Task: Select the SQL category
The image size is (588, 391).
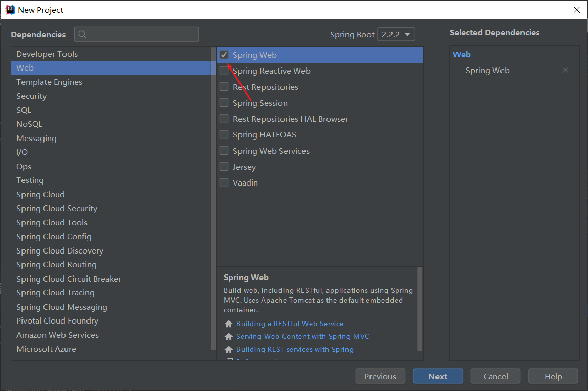Action: tap(24, 109)
